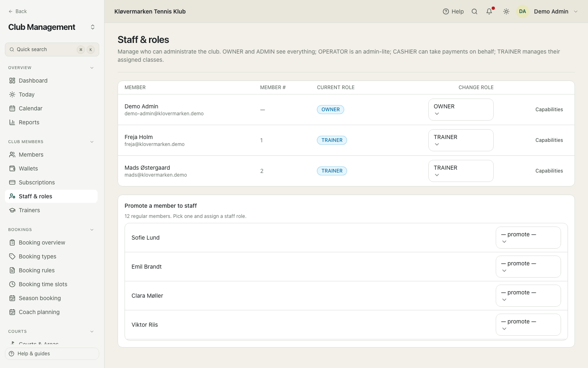Image resolution: width=588 pixels, height=368 pixels.
Task: Toggle the light/dark theme sun icon
Action: [506, 11]
